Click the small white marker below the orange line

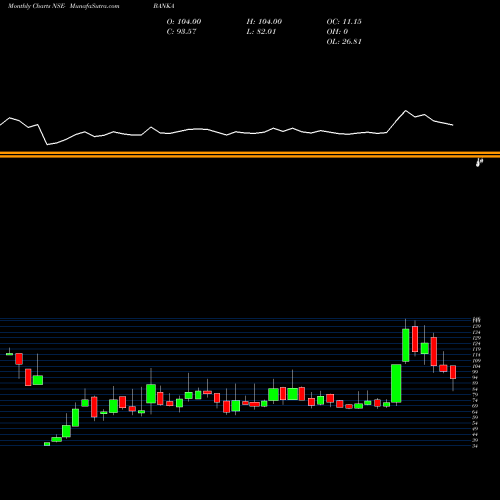[479, 162]
